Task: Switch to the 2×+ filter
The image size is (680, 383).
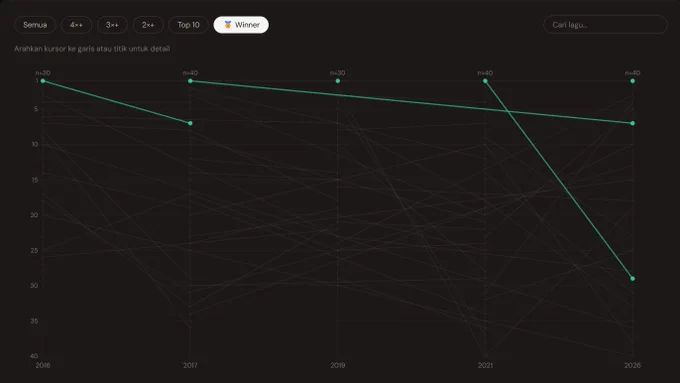Action: click(x=148, y=25)
